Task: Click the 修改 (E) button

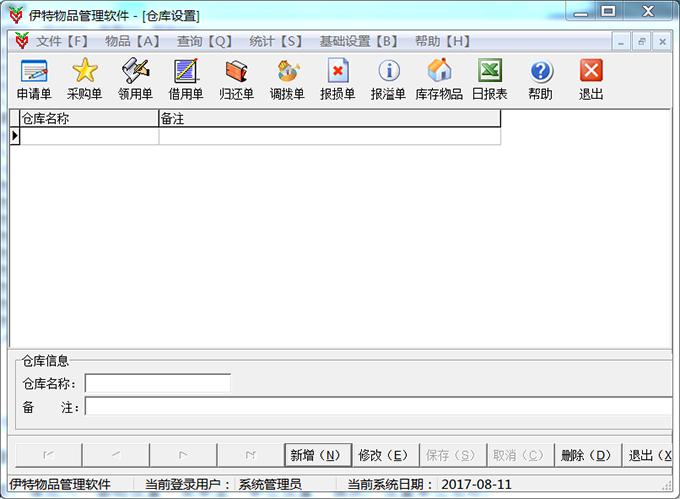Action: point(385,455)
